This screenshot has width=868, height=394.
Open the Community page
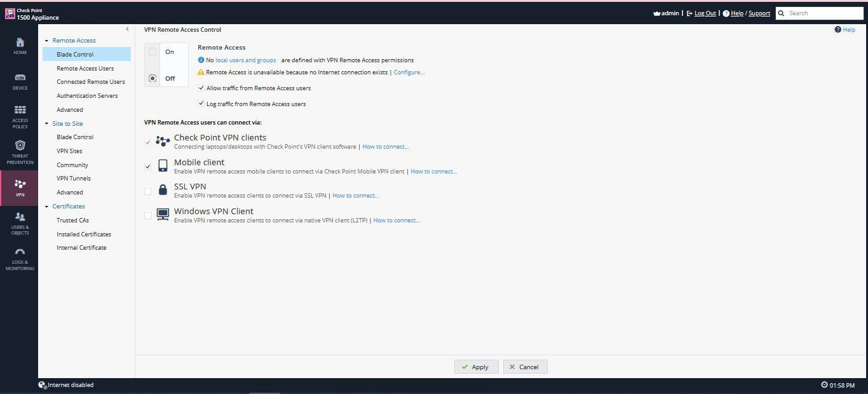click(x=72, y=165)
